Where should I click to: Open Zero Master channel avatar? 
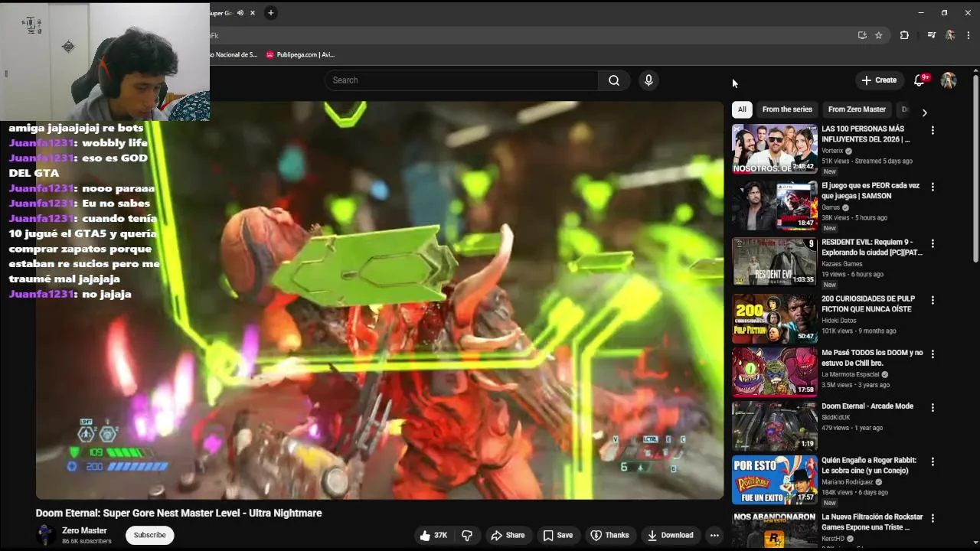pos(45,535)
